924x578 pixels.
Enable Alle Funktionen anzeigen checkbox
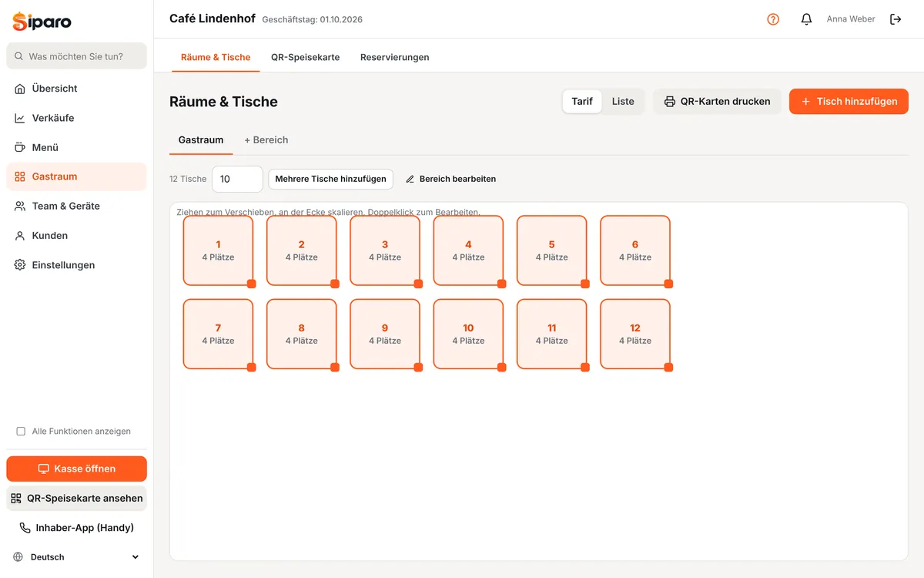(21, 432)
